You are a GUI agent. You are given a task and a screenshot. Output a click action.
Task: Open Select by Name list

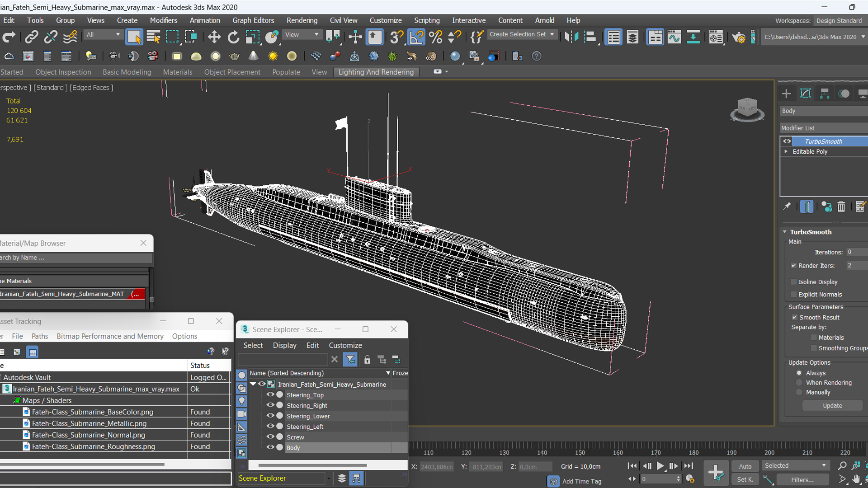pyautogui.click(x=153, y=37)
